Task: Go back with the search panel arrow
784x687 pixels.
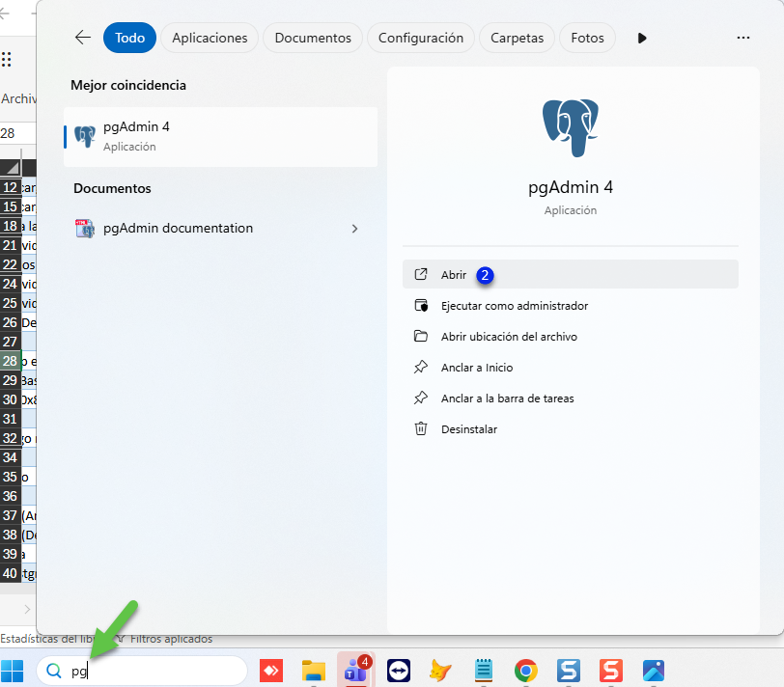Action: [82, 38]
